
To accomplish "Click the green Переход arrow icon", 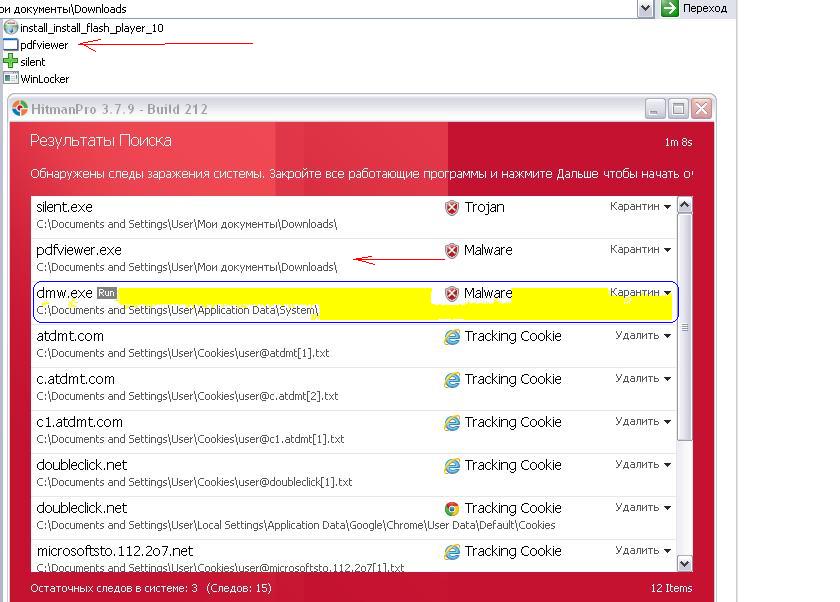I will pyautogui.click(x=670, y=9).
